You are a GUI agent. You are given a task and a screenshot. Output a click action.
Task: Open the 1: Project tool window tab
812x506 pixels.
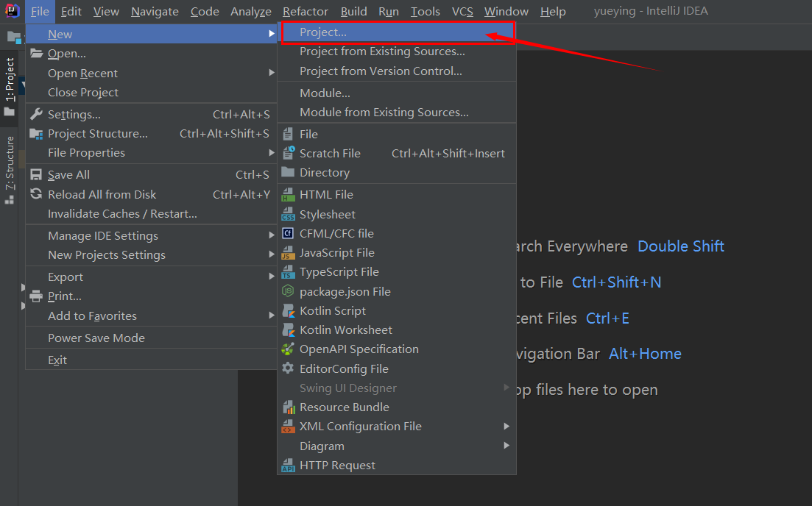[x=10, y=87]
